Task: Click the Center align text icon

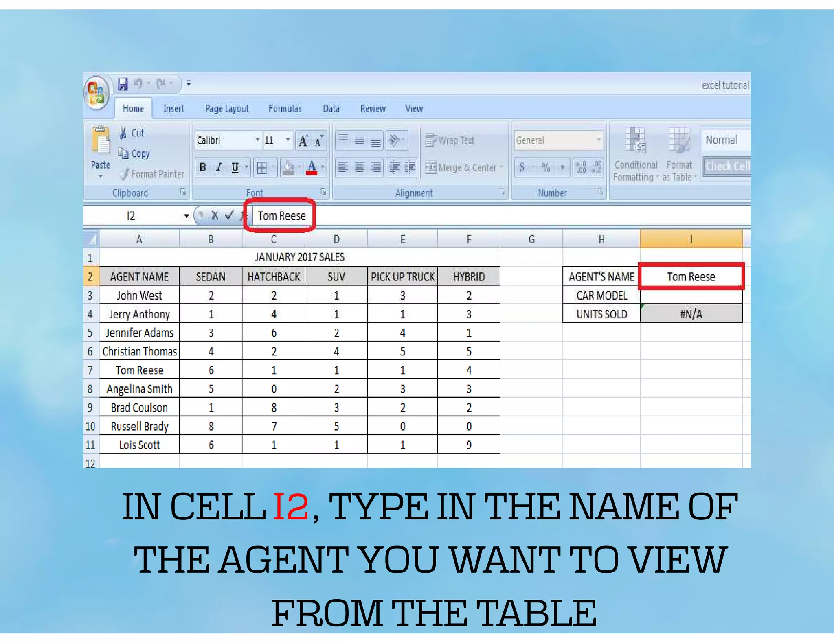Action: click(x=359, y=167)
